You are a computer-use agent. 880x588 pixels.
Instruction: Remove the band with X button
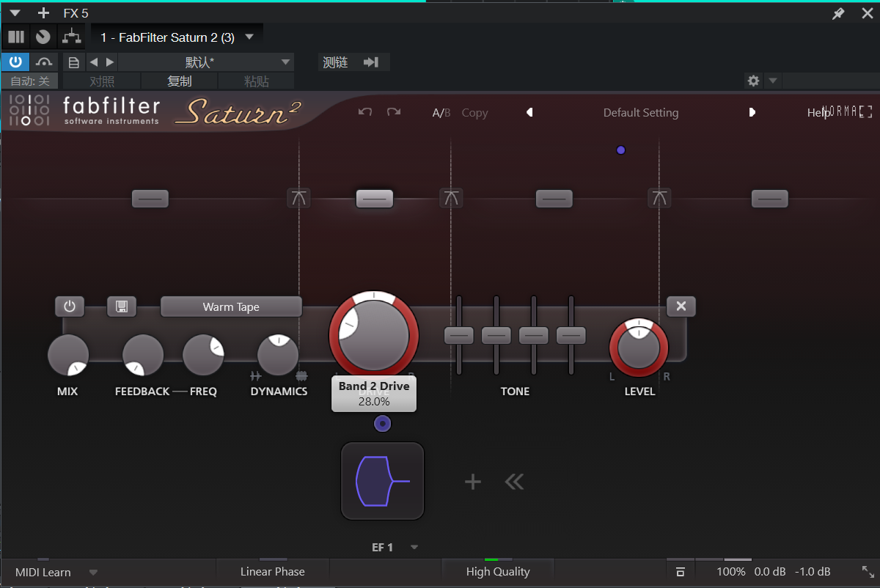coord(681,306)
